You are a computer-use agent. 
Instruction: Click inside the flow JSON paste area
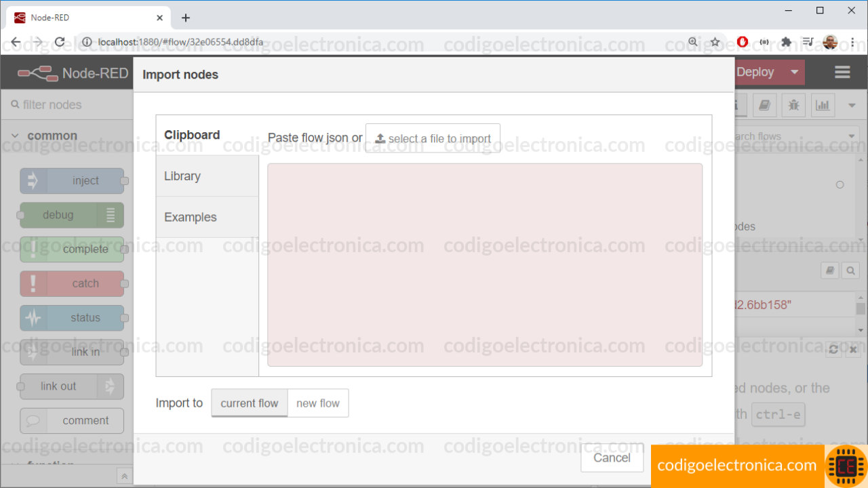pos(485,265)
